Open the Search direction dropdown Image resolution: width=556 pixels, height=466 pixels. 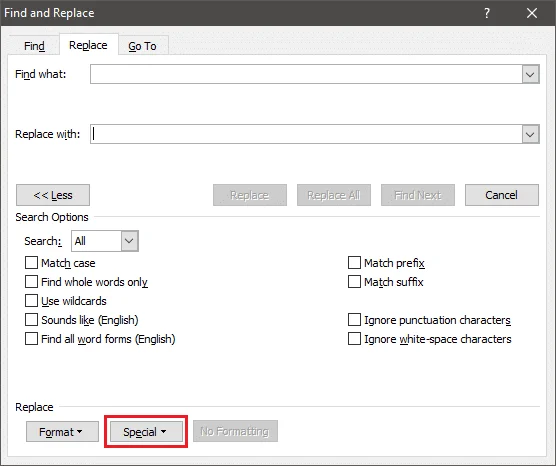click(129, 241)
